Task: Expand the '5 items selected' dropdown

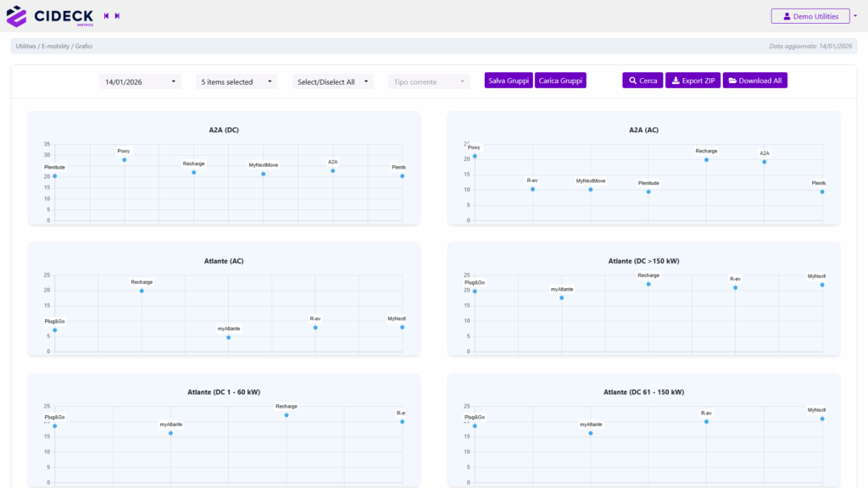Action: [x=236, y=81]
